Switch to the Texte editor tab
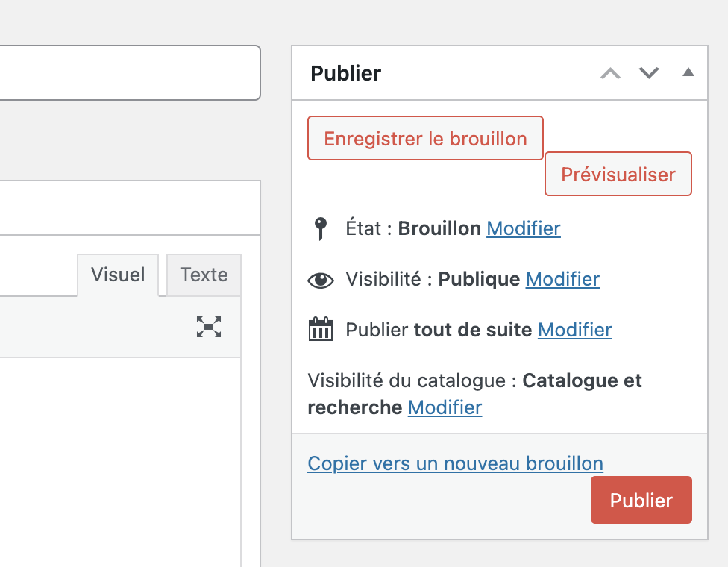The height and width of the screenshot is (567, 728). (x=204, y=275)
